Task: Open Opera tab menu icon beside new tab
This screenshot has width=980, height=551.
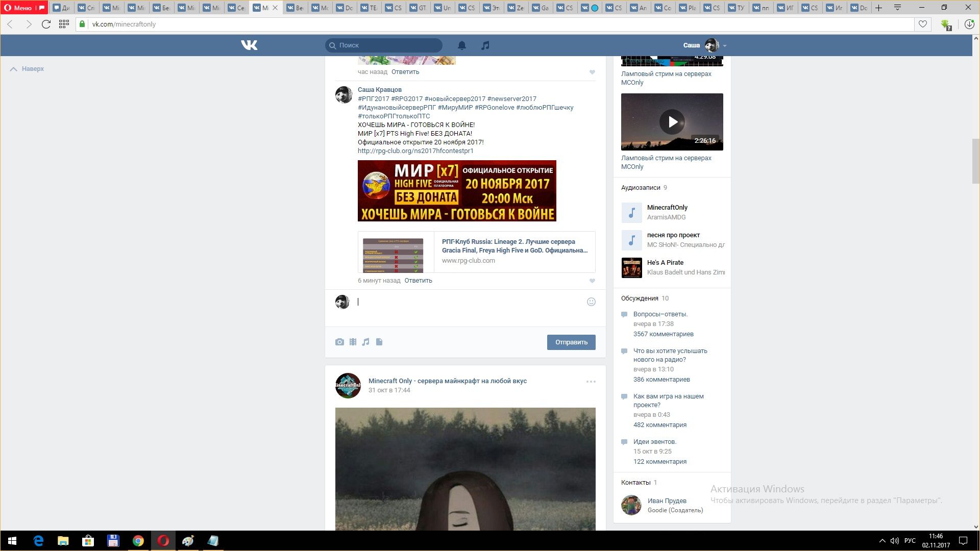Action: 897,8
